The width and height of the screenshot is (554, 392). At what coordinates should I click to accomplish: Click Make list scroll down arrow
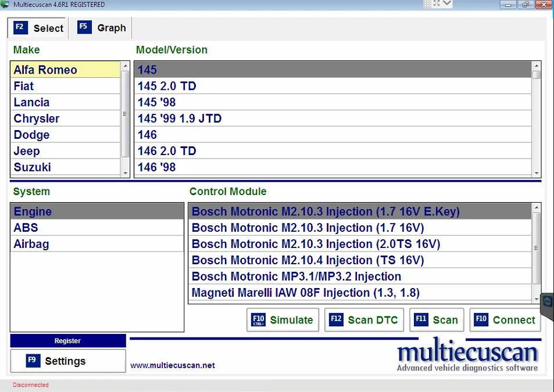pos(125,173)
